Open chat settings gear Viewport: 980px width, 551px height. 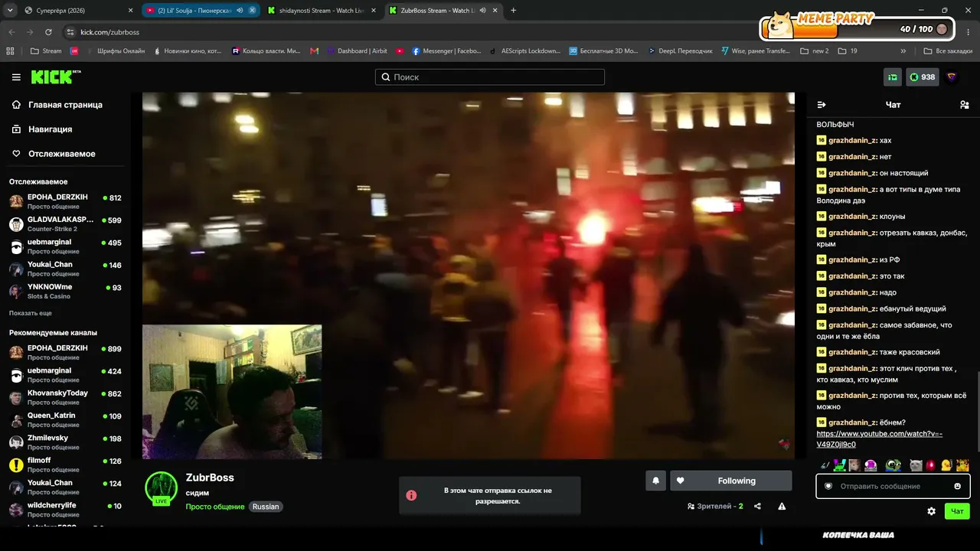(931, 511)
